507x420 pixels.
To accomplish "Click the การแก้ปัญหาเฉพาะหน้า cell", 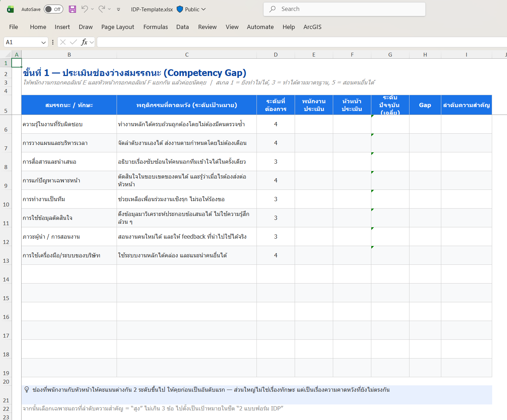I will pyautogui.click(x=69, y=180).
